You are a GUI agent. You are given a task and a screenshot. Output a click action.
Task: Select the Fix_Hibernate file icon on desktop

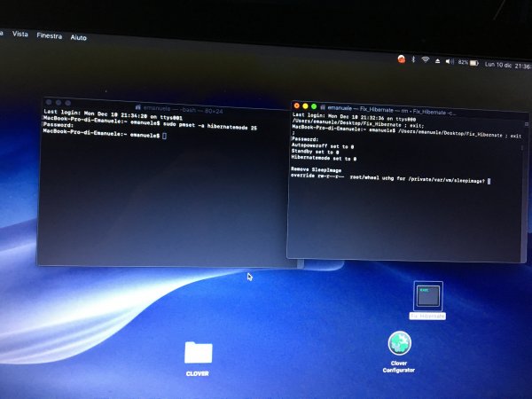(428, 296)
